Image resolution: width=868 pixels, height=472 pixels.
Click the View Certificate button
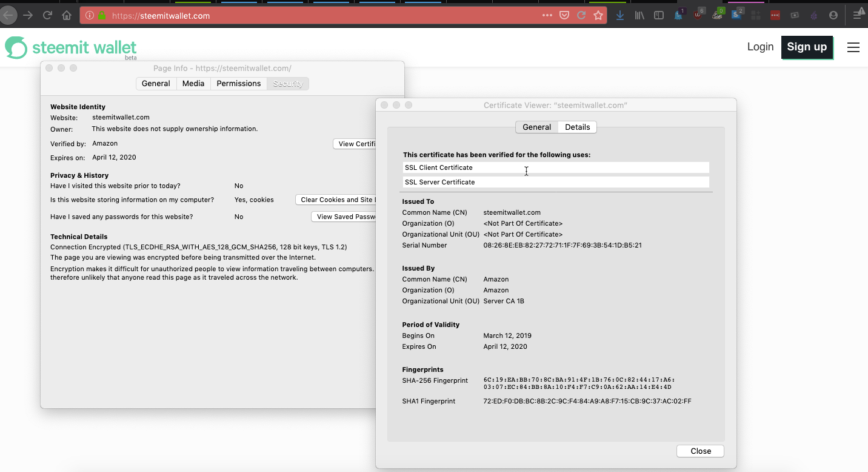[x=355, y=144]
